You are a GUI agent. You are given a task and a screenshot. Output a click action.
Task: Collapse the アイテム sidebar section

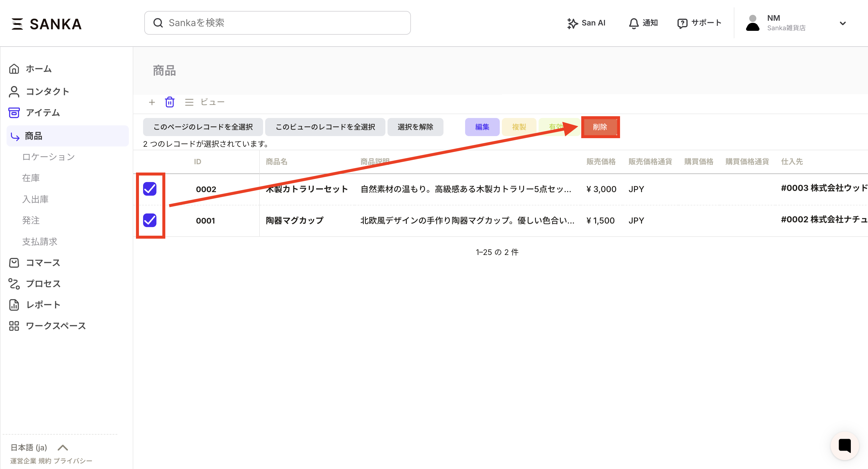coord(42,113)
